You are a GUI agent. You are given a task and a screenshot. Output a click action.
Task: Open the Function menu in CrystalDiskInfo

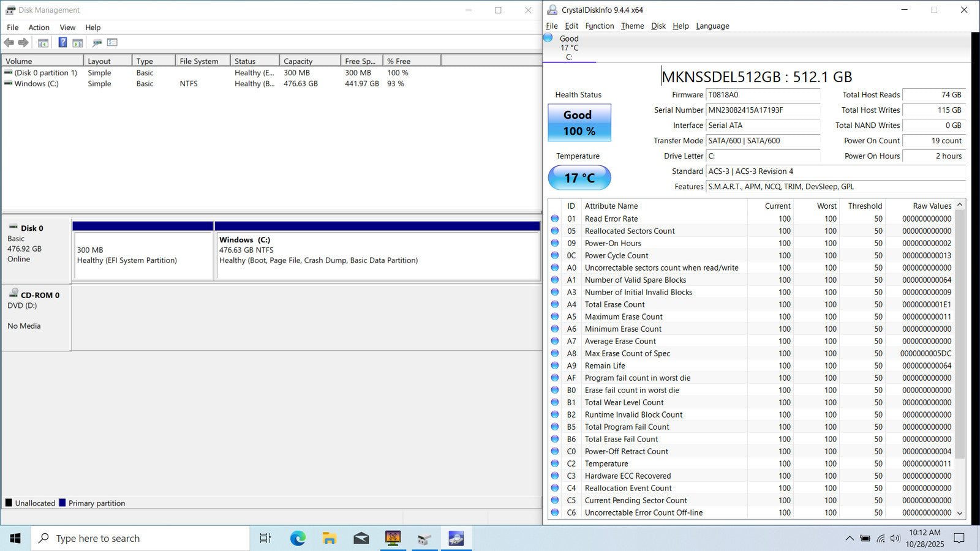599,26
